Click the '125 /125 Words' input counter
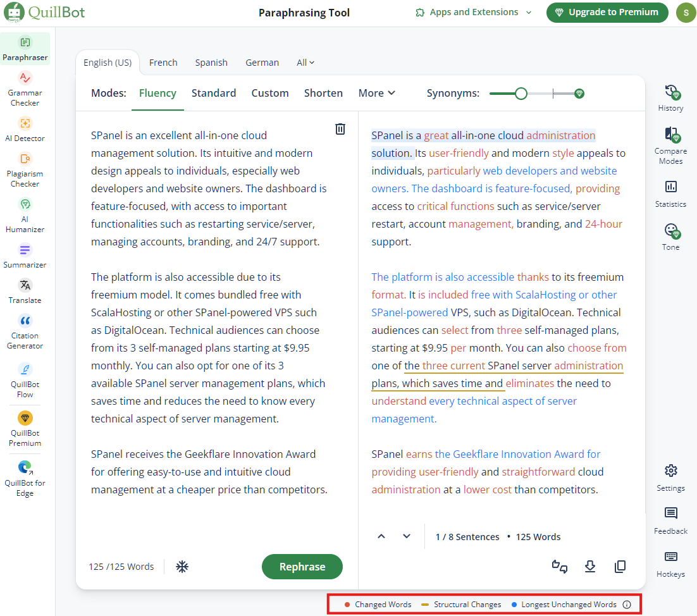This screenshot has width=697, height=616. click(121, 567)
